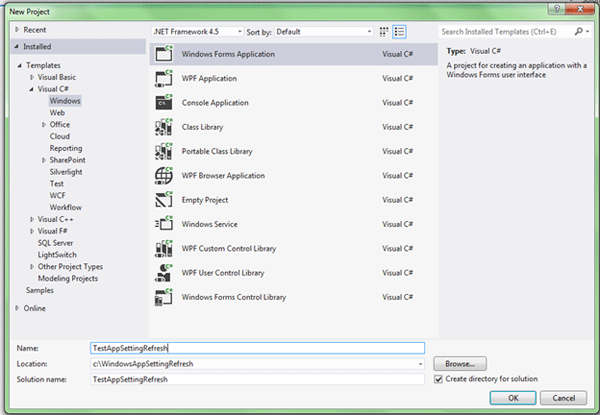The image size is (600, 415).
Task: Select the "WPF Browser Application" template name
Action: click(x=223, y=176)
